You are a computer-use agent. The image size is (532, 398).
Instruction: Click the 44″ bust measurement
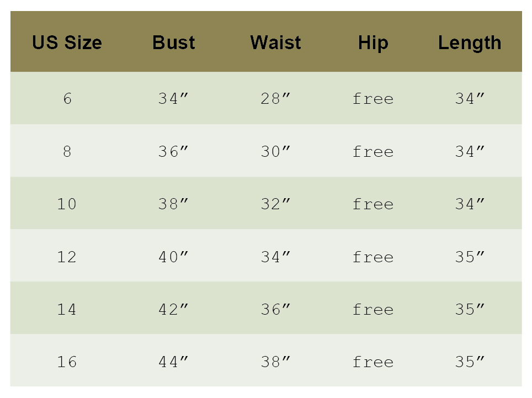(x=173, y=362)
